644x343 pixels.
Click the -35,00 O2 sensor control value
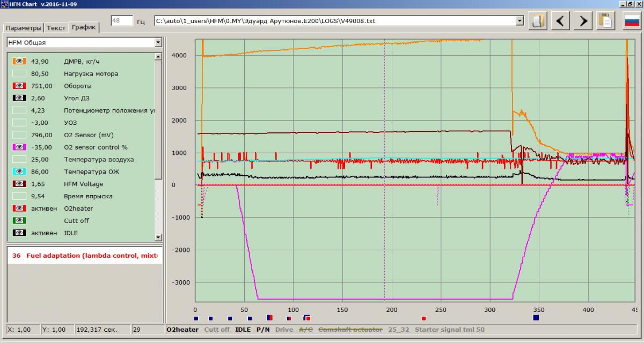click(41, 147)
